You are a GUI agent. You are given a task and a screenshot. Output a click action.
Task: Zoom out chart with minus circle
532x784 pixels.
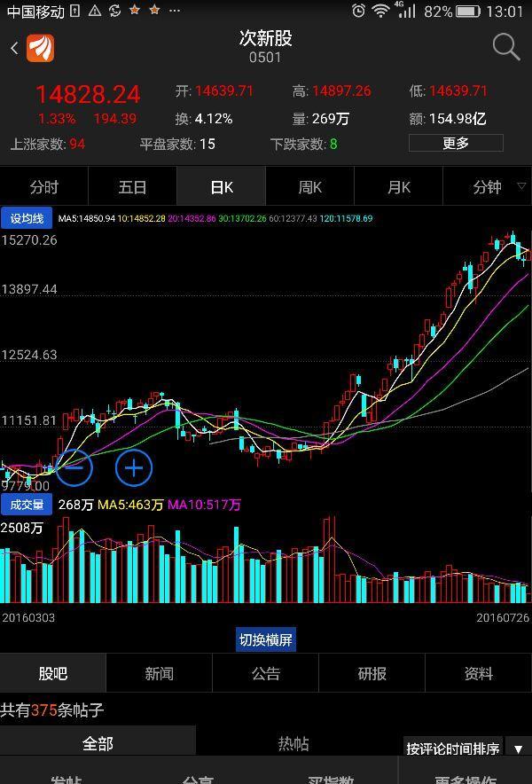click(x=74, y=467)
